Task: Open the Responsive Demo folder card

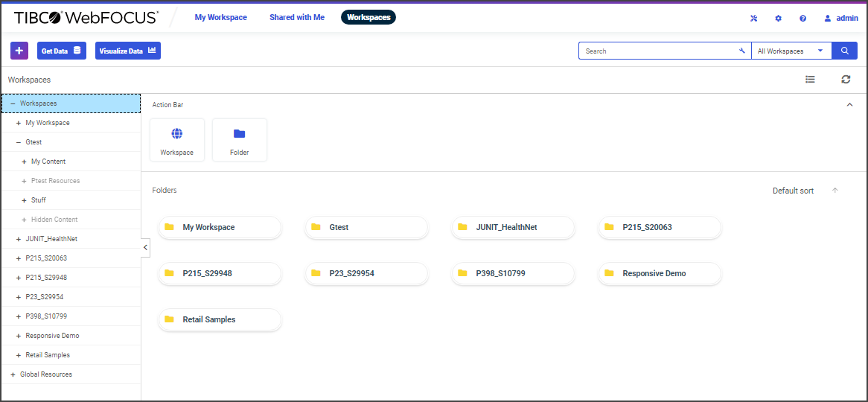Action: click(x=660, y=273)
